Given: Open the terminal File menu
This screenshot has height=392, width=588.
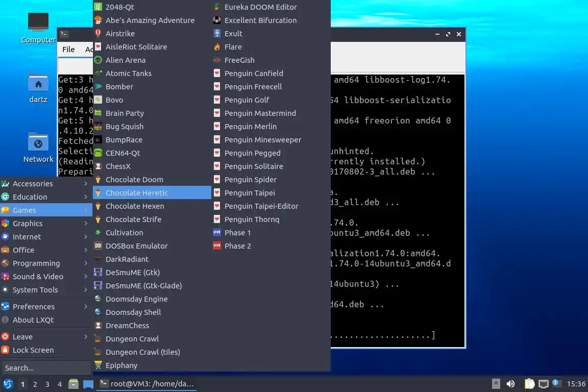Looking at the screenshot, I should click(x=68, y=49).
